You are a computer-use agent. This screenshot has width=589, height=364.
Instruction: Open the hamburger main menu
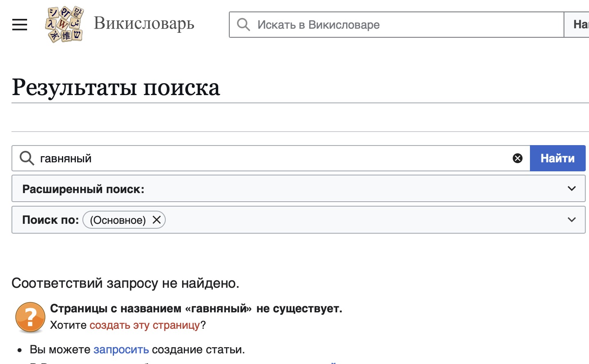[20, 25]
